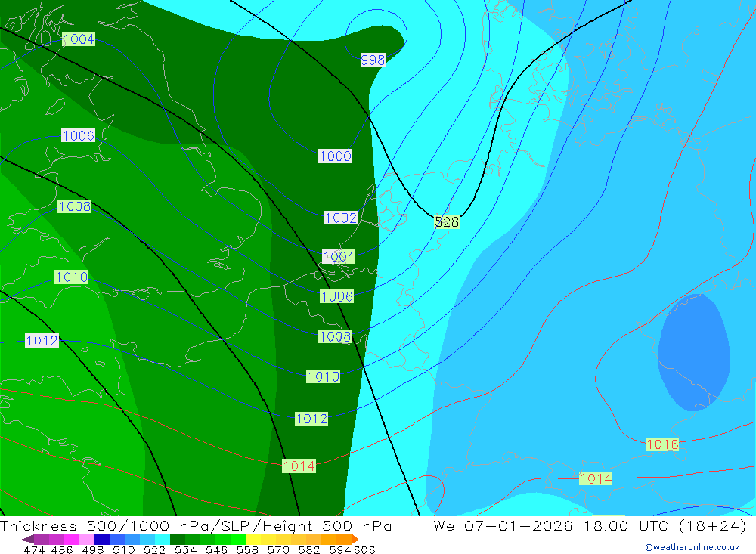Click the magenta swatch in the thickness legend

point(71,539)
